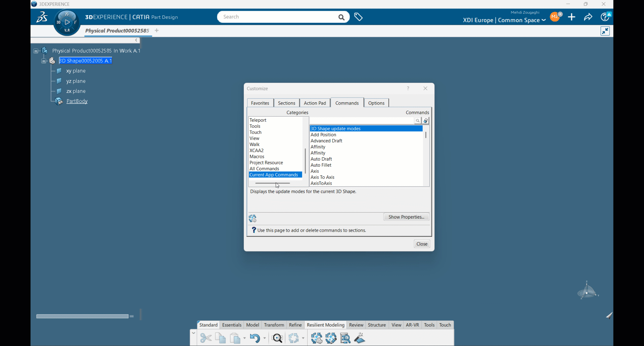Click the Close button in Customize dialog

[x=422, y=244]
